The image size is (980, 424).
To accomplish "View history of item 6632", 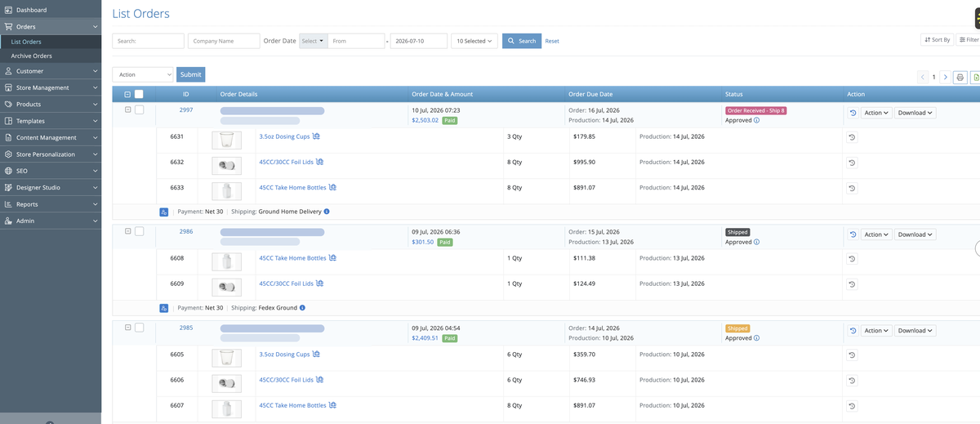I will 852,163.
